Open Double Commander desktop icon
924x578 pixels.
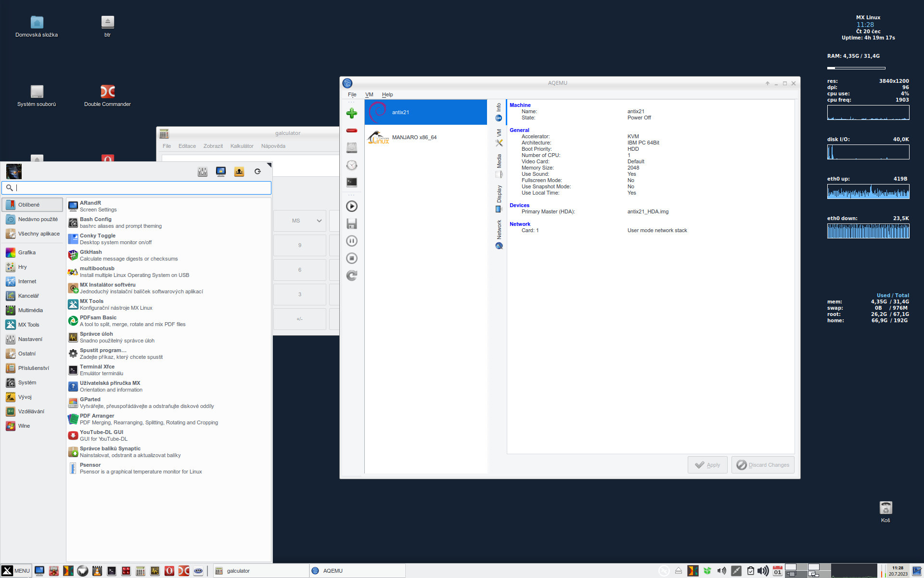(107, 96)
